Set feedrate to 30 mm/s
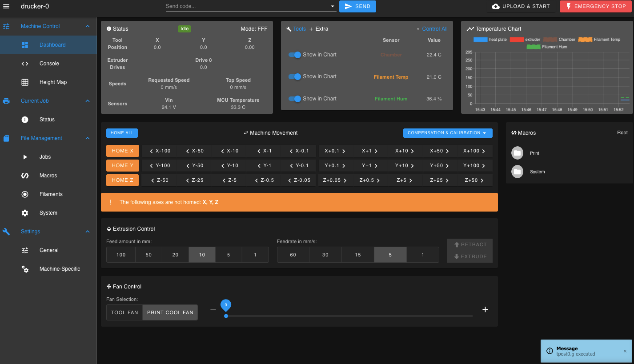 [x=325, y=255]
